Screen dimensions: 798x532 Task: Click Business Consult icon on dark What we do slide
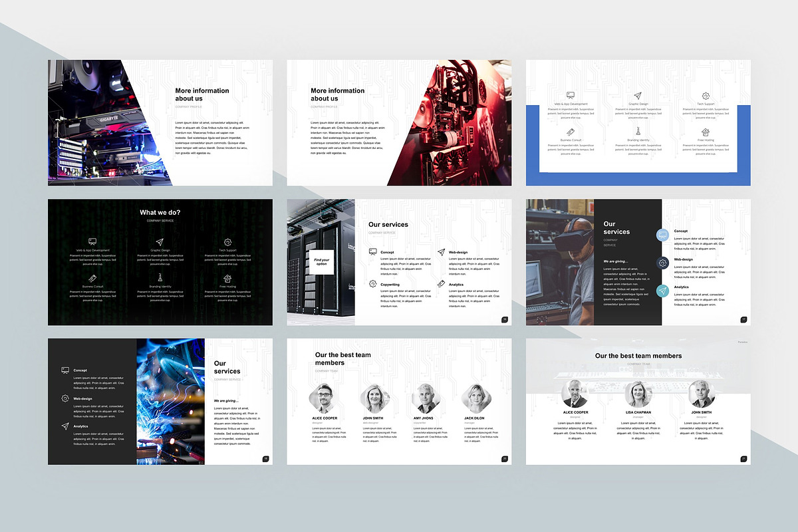pos(92,278)
